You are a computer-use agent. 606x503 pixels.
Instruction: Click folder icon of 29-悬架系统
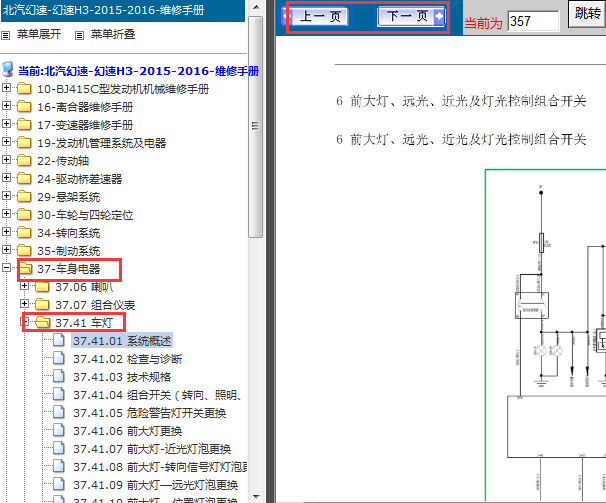[x=24, y=197]
